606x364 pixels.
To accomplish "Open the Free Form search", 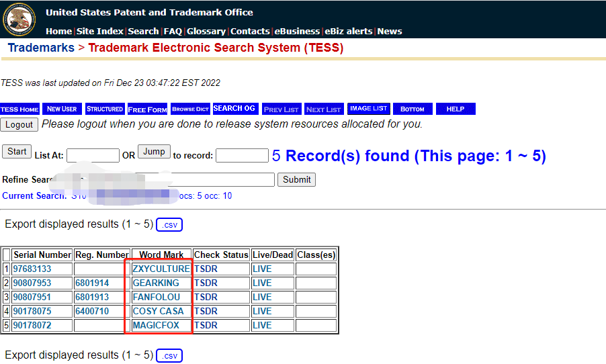I will (x=147, y=109).
